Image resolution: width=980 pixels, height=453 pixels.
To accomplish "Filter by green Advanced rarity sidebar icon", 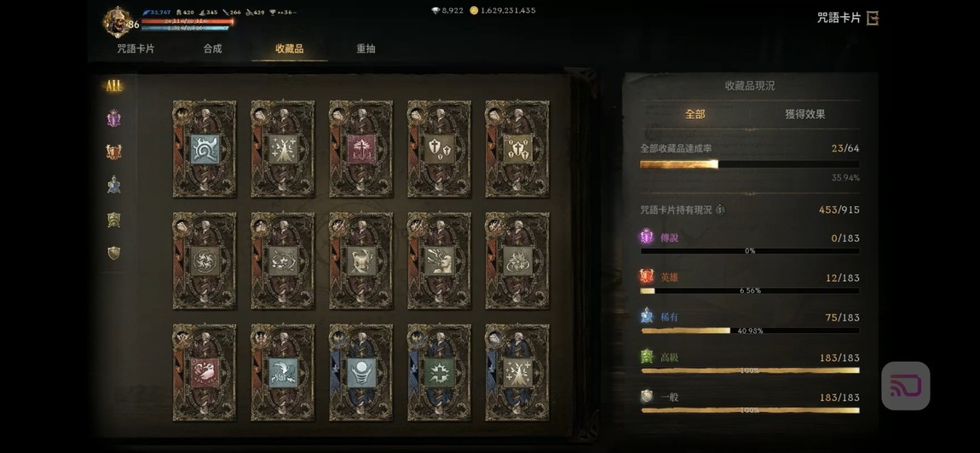I will tap(113, 220).
